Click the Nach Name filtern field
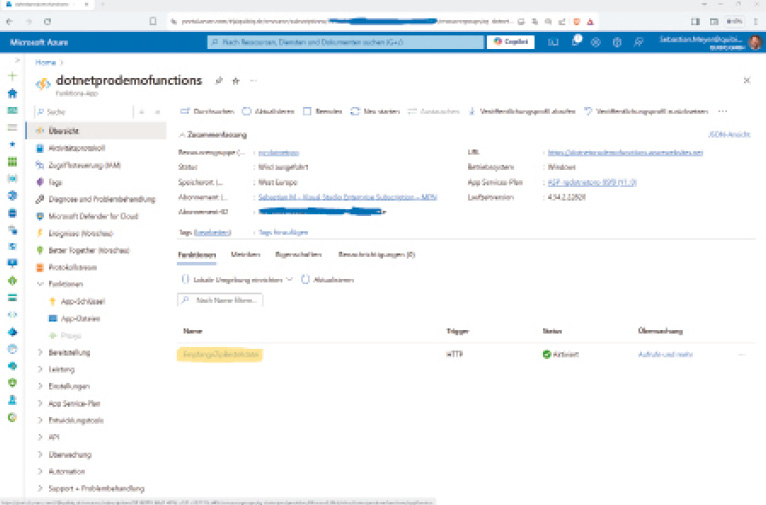This screenshot has width=766, height=505. coord(220,300)
